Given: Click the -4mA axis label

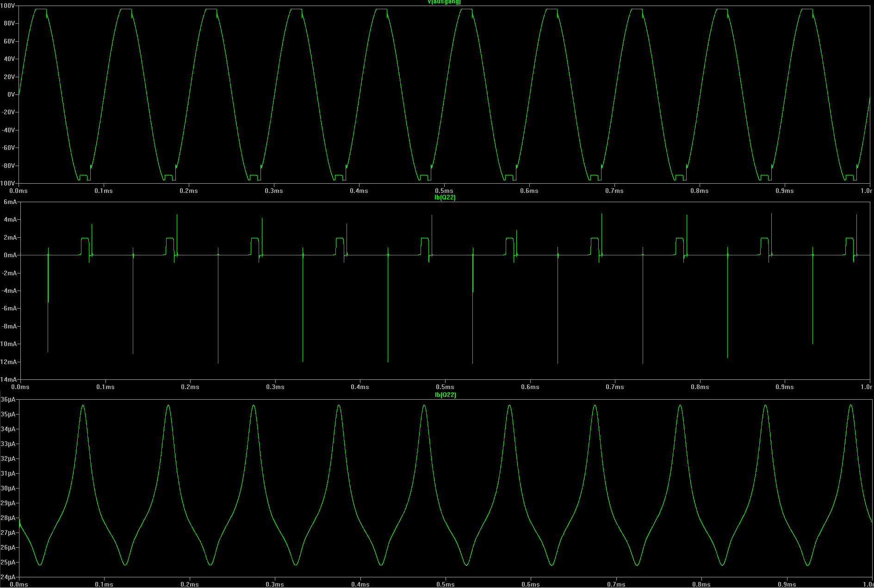Looking at the screenshot, I should click(x=9, y=291).
